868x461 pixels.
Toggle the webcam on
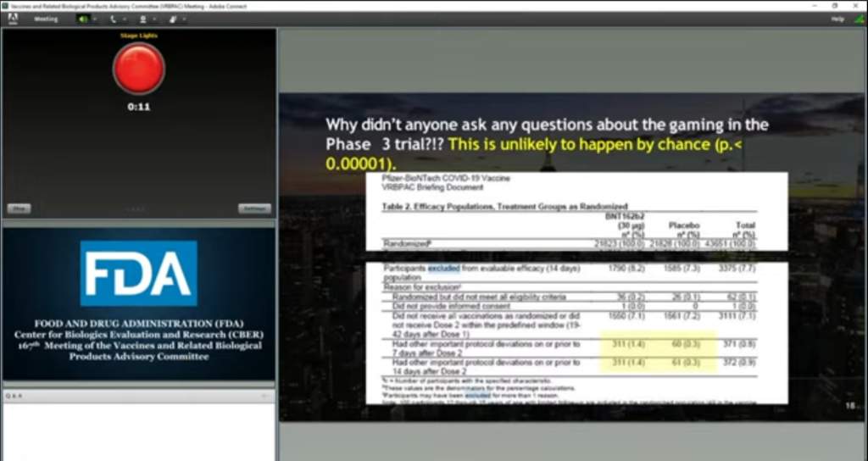pyautogui.click(x=142, y=19)
